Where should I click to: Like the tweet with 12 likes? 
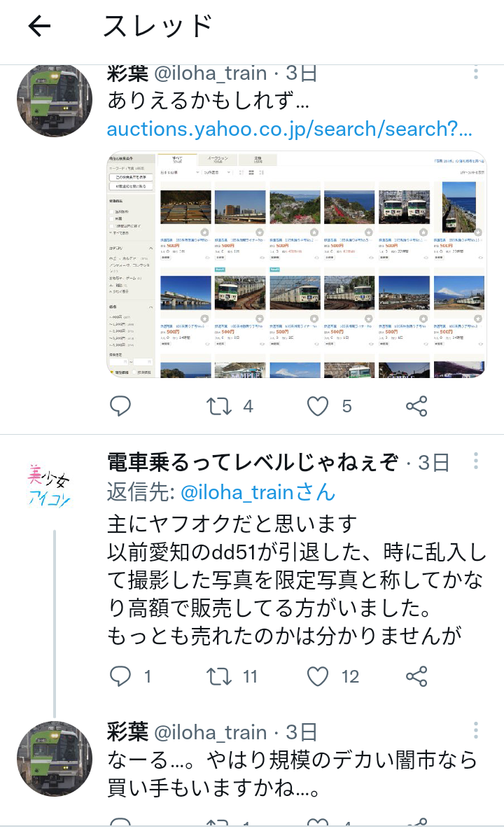[318, 676]
